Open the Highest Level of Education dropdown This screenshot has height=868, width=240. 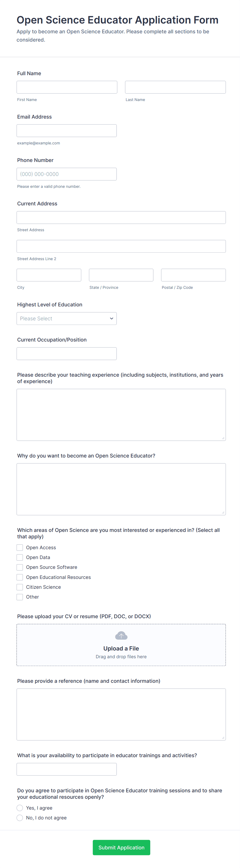coord(66,319)
